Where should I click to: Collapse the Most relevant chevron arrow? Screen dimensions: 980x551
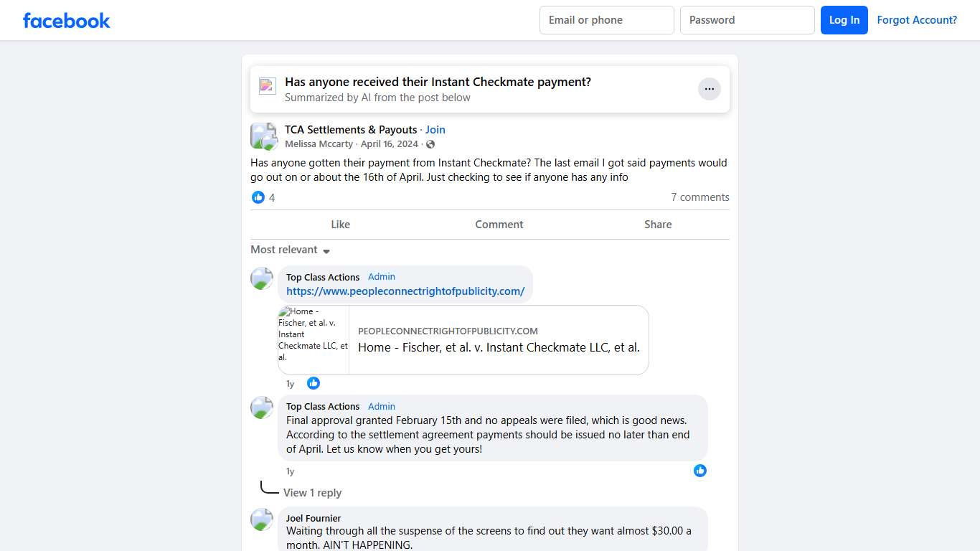[x=326, y=251]
